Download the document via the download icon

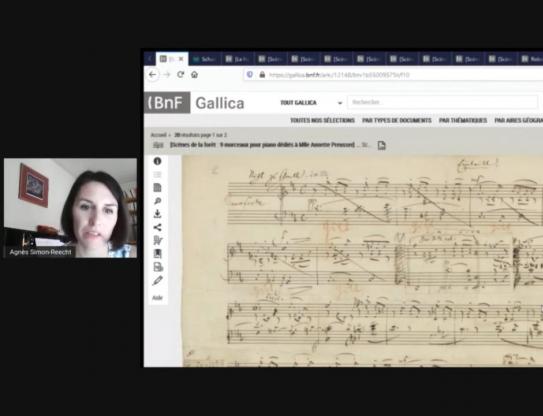[157, 214]
